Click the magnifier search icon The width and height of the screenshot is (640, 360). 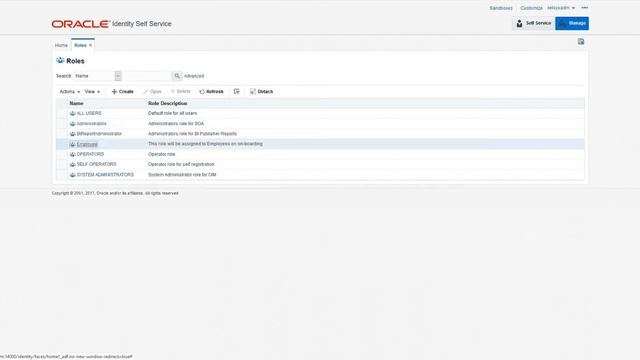[177, 76]
